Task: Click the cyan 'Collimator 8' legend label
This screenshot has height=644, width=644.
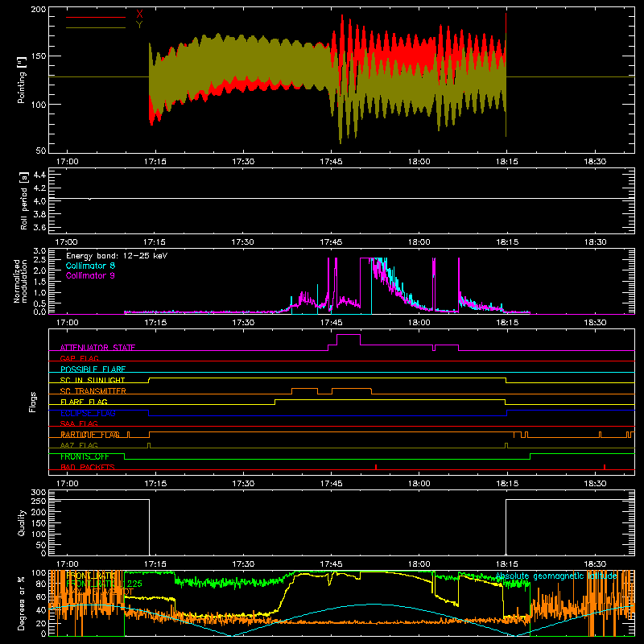Action: coord(90,266)
